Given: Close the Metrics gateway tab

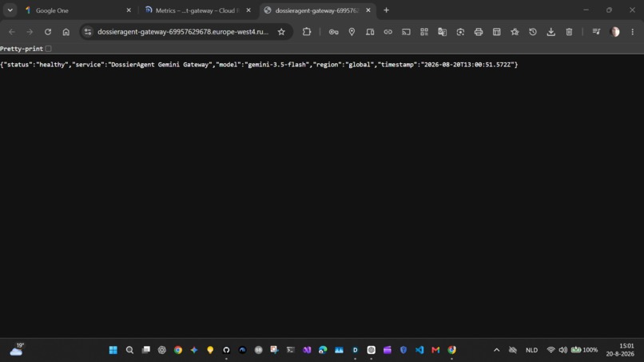Looking at the screenshot, I should click(248, 10).
